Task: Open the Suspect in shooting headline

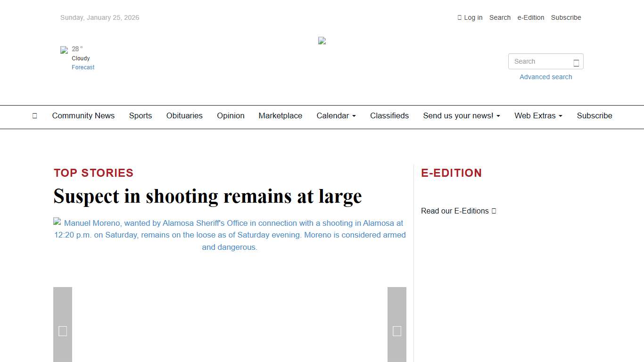Action: (207, 196)
